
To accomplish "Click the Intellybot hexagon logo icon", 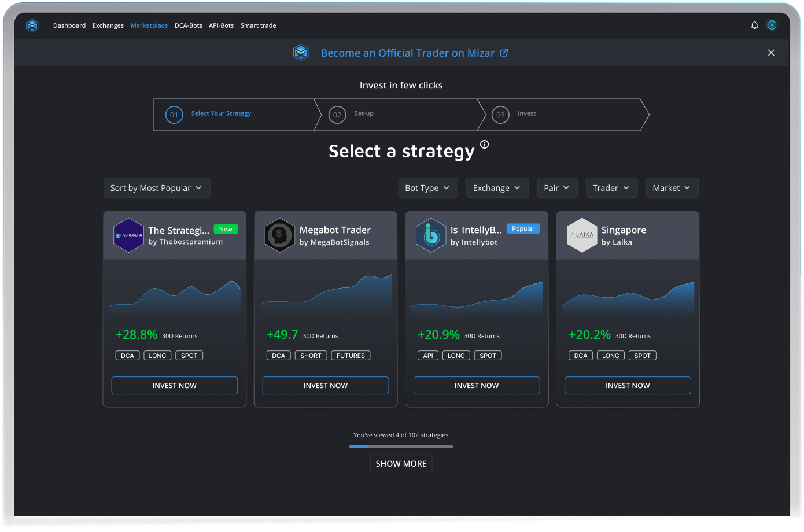I will (431, 235).
